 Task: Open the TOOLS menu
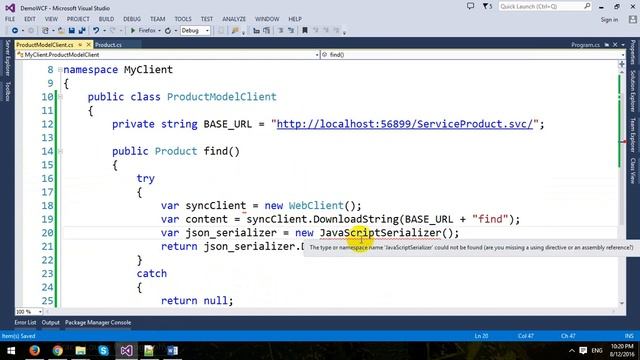click(183, 19)
